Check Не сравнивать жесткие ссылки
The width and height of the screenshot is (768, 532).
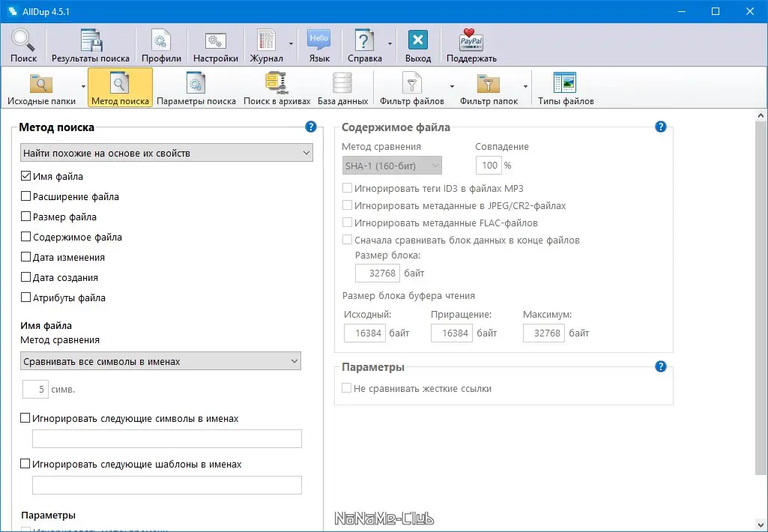(x=346, y=388)
